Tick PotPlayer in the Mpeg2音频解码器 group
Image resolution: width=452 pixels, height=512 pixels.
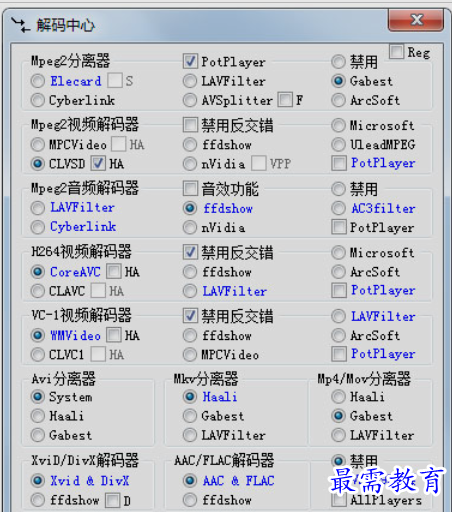click(x=339, y=227)
